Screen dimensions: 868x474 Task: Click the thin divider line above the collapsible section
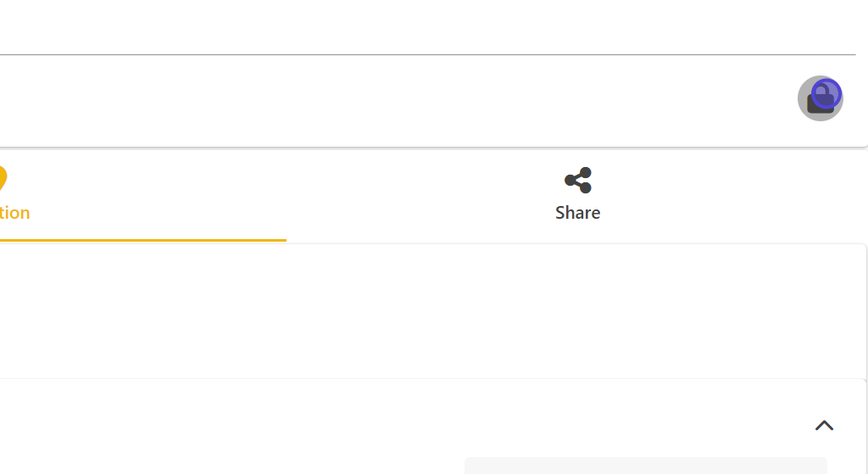coord(424,379)
